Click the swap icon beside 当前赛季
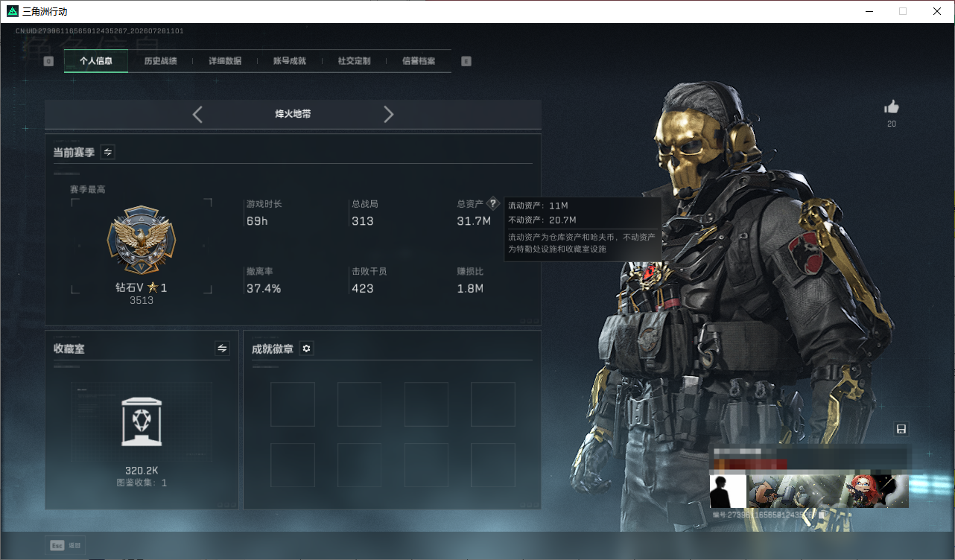This screenshot has width=955, height=560. click(108, 152)
